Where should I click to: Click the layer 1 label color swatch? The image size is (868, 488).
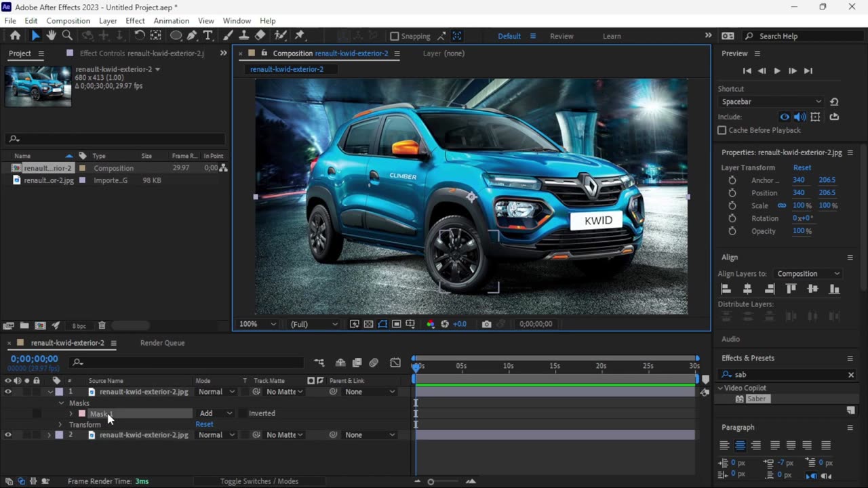59,392
